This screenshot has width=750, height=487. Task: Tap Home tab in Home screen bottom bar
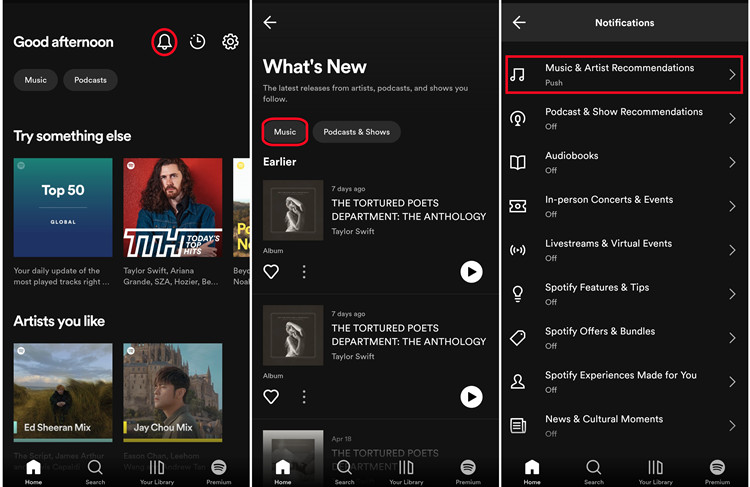tap(33, 472)
